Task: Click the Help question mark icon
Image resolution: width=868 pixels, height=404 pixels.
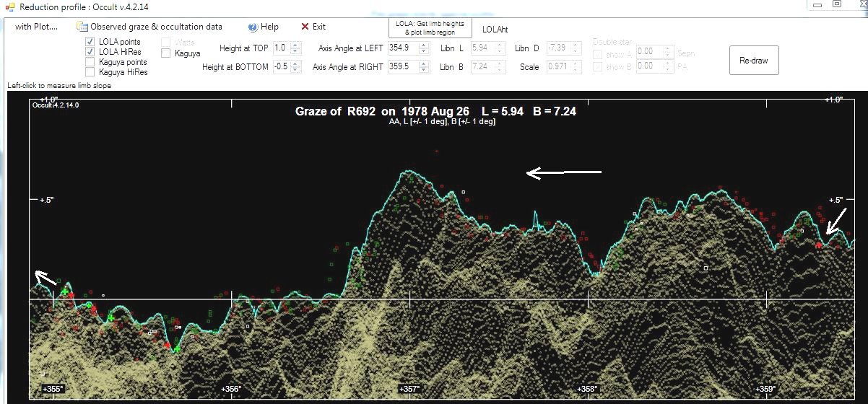Action: 253,27
